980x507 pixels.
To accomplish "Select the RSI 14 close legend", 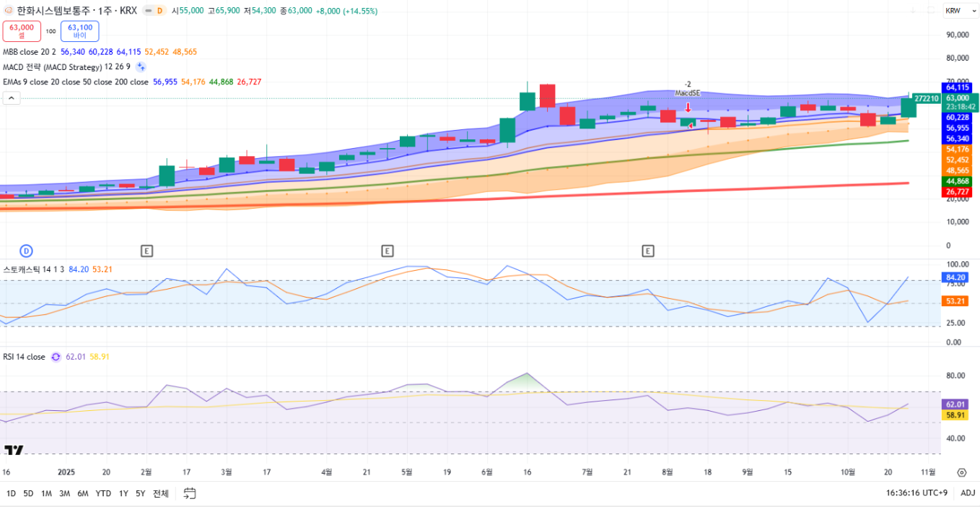I will 24,357.
